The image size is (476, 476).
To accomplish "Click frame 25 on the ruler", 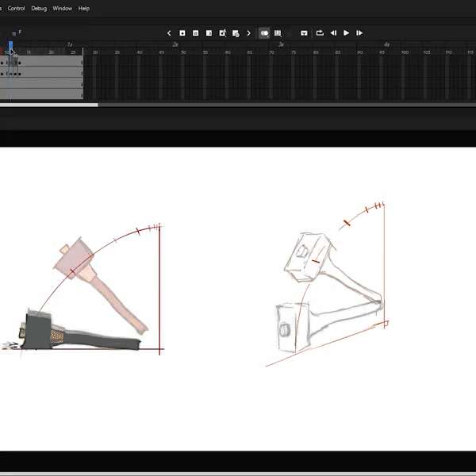I will (x=73, y=52).
